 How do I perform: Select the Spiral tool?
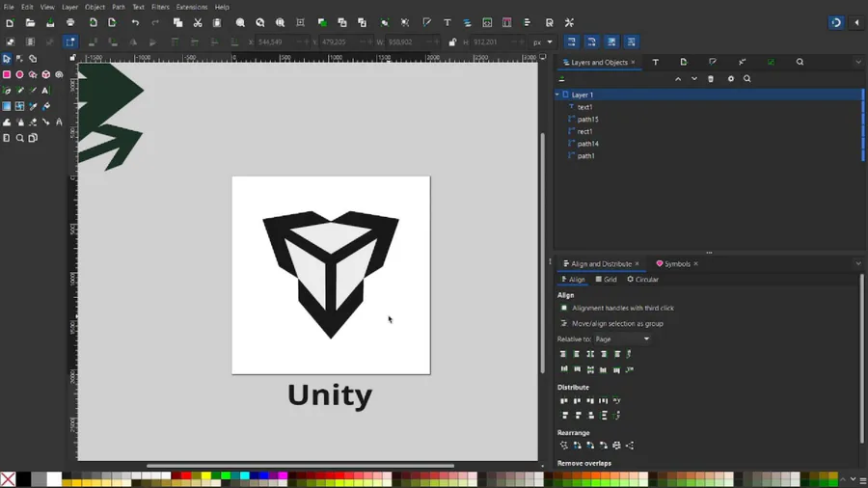pyautogui.click(x=59, y=74)
